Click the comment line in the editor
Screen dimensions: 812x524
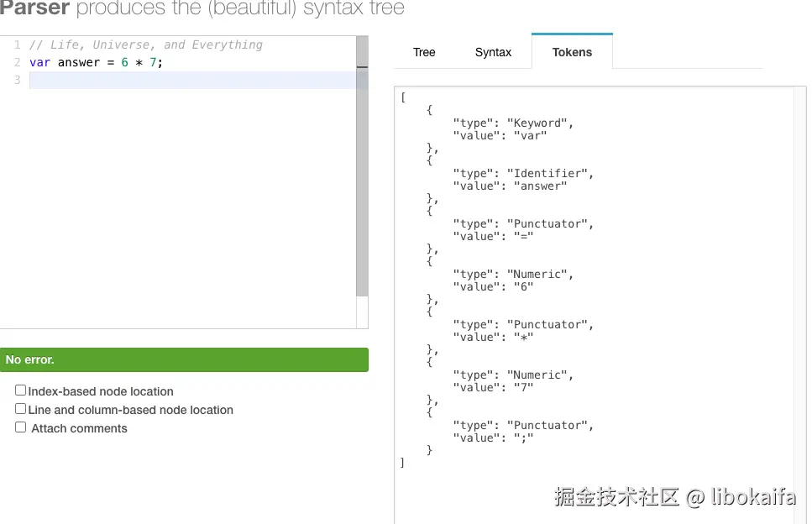pyautogui.click(x=145, y=45)
